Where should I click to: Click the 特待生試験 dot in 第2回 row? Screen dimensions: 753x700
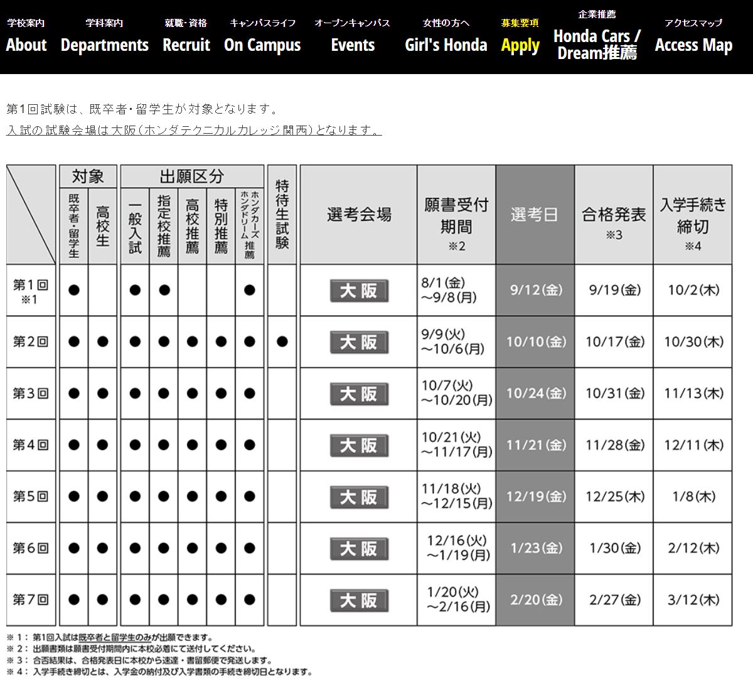[282, 342]
